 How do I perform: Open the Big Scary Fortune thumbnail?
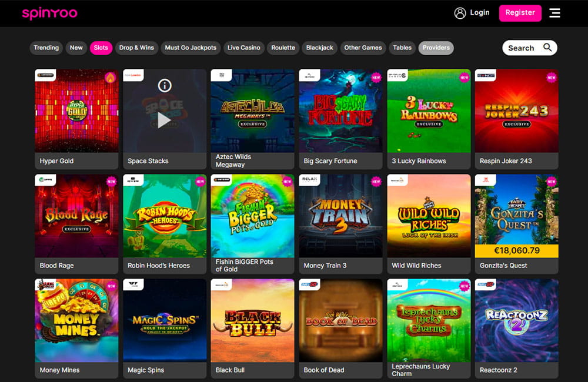(x=340, y=111)
